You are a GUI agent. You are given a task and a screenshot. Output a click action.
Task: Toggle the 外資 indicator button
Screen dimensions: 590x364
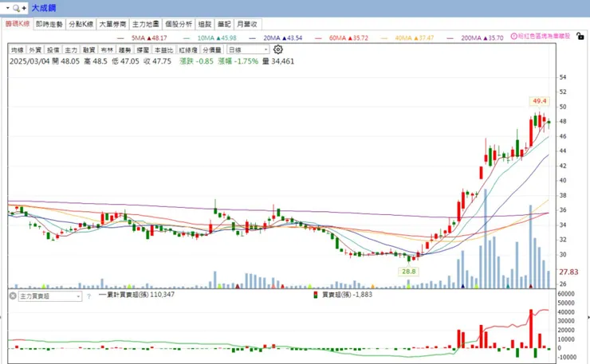pyautogui.click(x=35, y=49)
